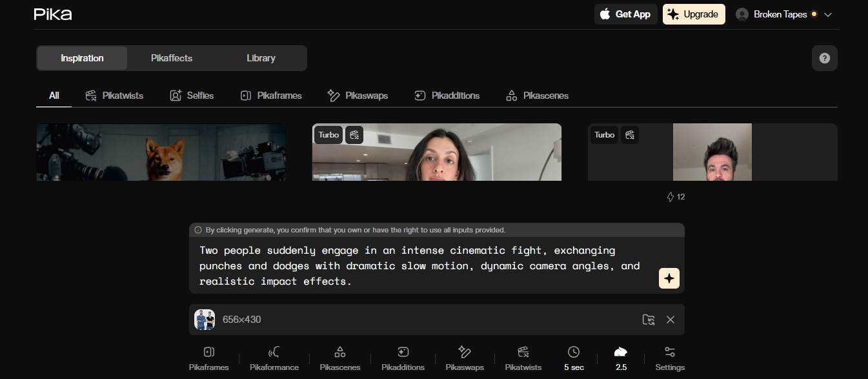Select the All filter tab
The image size is (868, 379).
[54, 96]
